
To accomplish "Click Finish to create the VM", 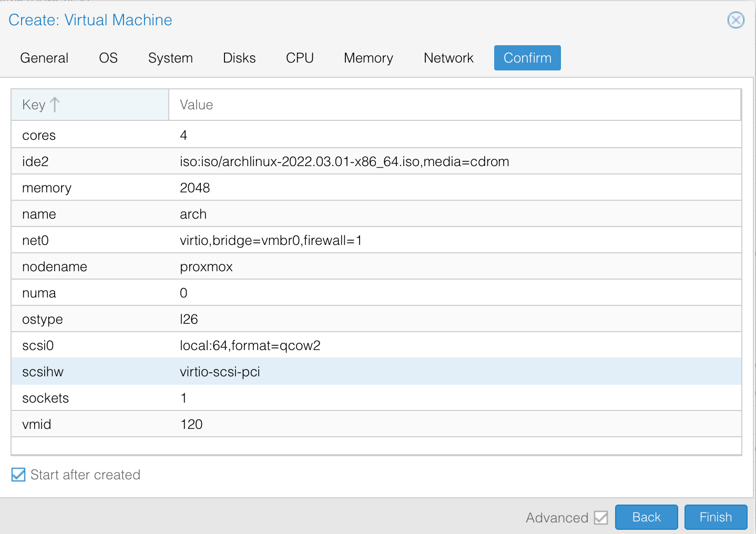I will [x=716, y=517].
